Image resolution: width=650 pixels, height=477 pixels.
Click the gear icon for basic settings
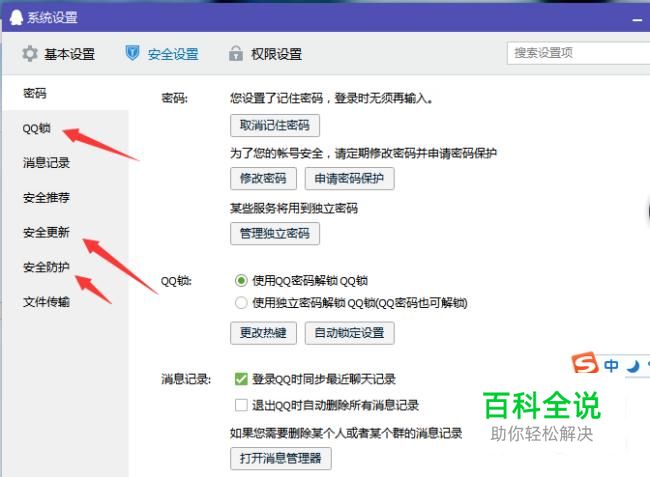30,54
